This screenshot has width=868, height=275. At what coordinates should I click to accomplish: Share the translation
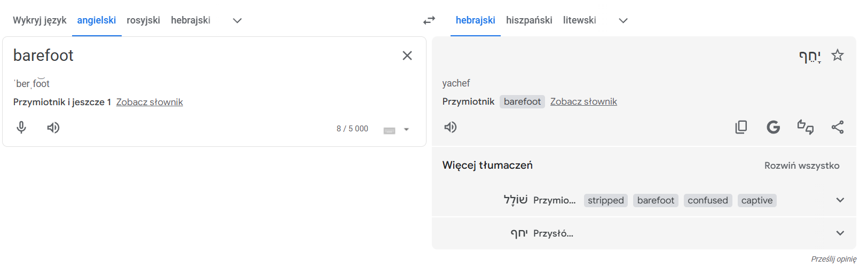pyautogui.click(x=838, y=127)
